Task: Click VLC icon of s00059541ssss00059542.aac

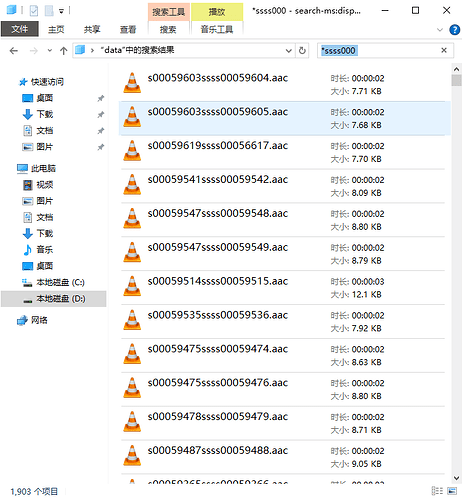Action: point(132,184)
